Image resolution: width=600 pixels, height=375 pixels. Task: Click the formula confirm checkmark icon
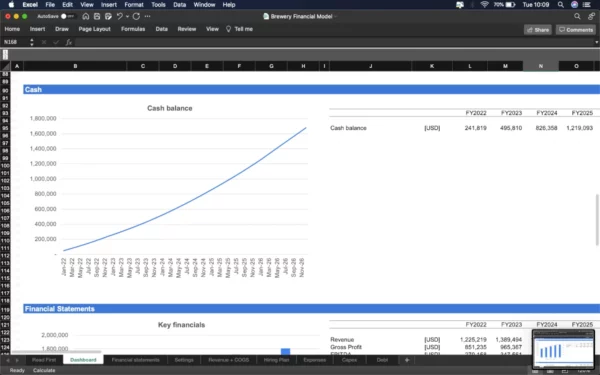(x=56, y=42)
